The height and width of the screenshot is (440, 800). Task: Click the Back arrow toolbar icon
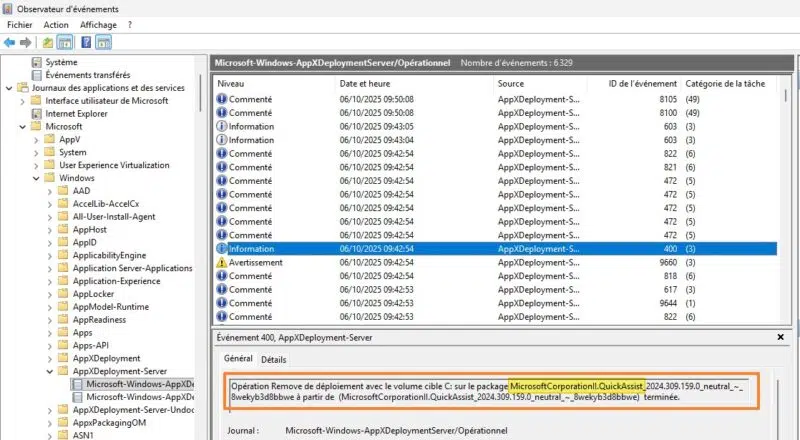point(9,43)
